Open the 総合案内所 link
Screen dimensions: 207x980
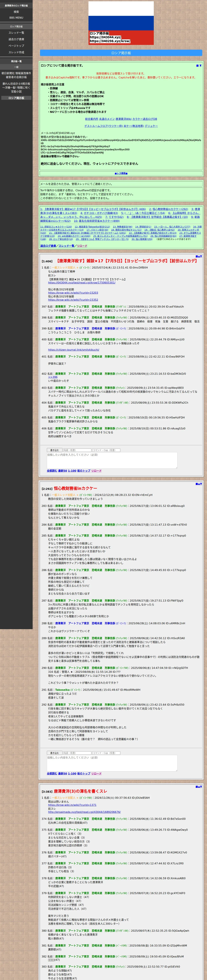pyautogui.click(x=92, y=119)
